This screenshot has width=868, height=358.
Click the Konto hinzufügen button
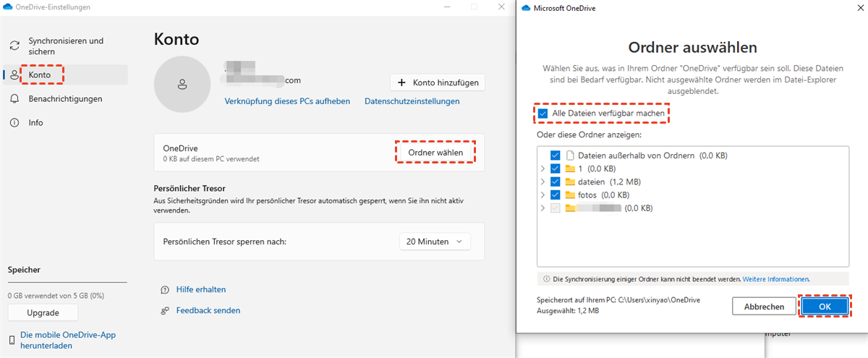pyautogui.click(x=438, y=82)
